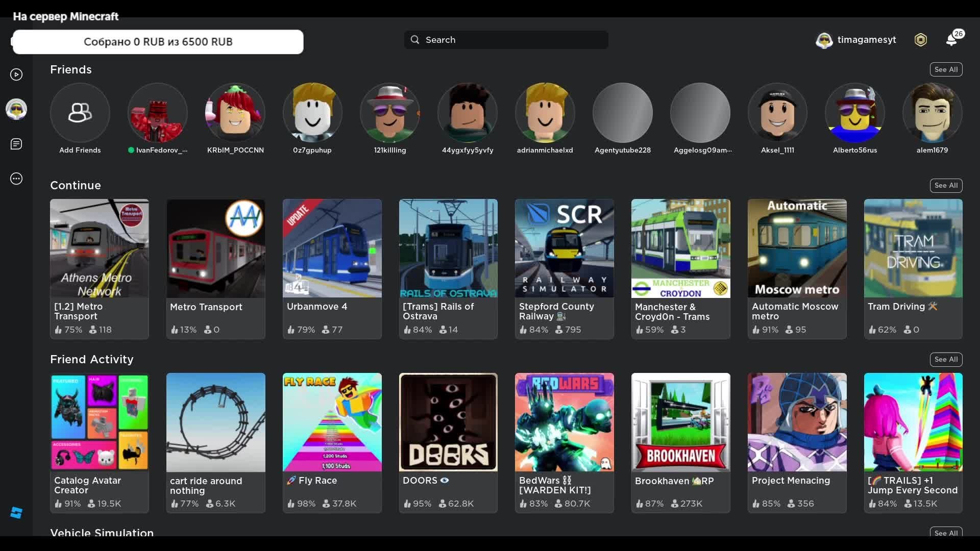Open the avatar icon in left sidebar
The width and height of the screenshot is (980, 551).
[16, 109]
